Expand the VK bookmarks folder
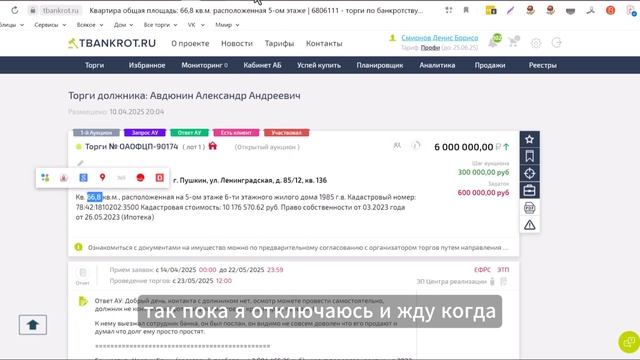 (196, 25)
